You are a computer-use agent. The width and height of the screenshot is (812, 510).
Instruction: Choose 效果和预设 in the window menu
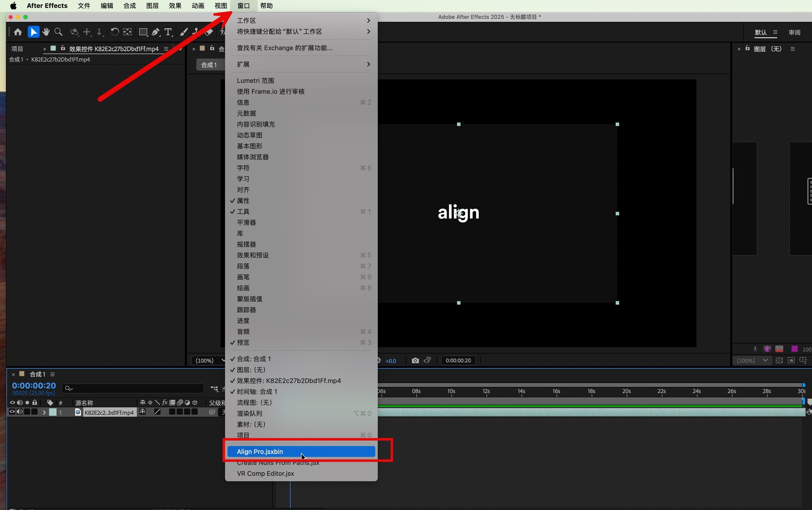252,255
